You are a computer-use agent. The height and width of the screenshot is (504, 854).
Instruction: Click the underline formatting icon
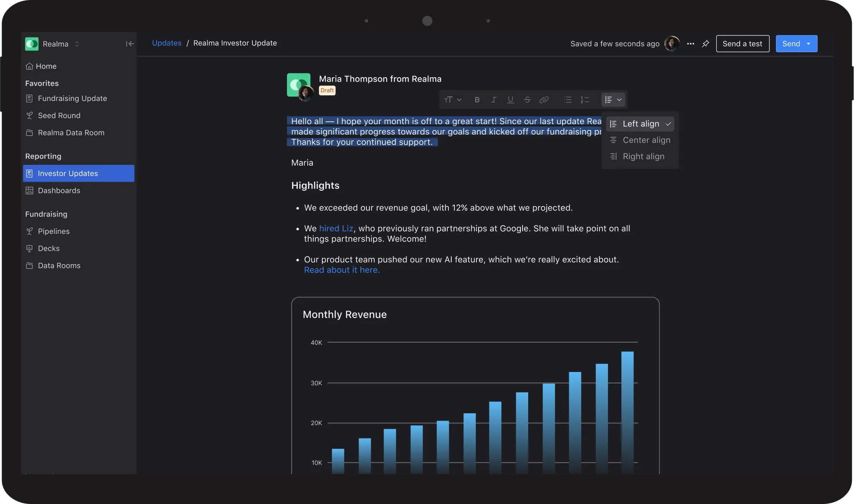(x=511, y=100)
